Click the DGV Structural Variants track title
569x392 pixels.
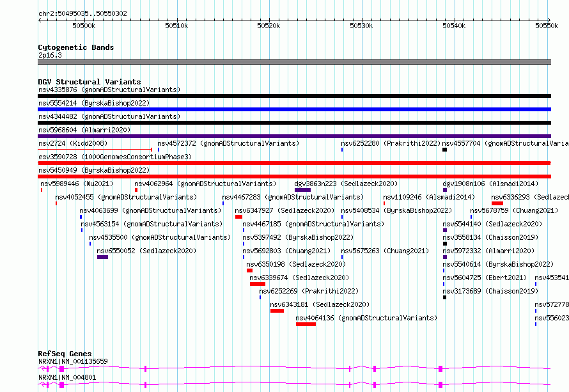(x=90, y=82)
